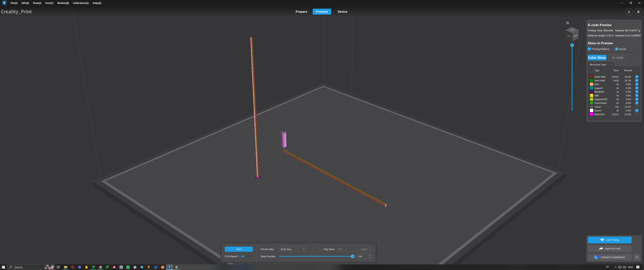
Task: Uncheck the Nozzle checkbox
Action: tap(616, 49)
